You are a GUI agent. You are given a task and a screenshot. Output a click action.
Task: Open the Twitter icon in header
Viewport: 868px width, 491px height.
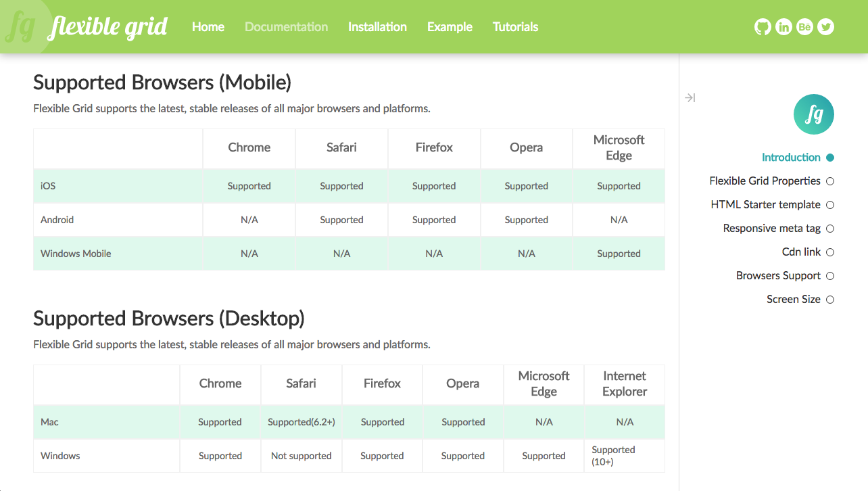click(x=825, y=27)
